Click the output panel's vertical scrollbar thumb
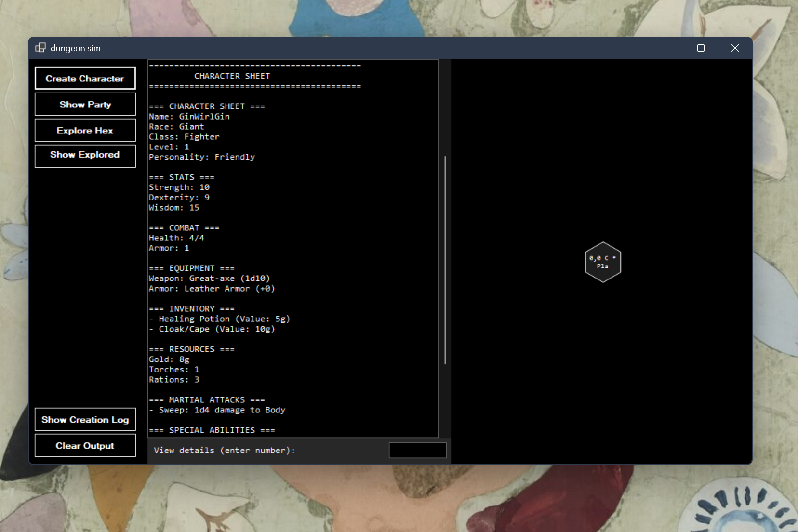 (x=445, y=260)
